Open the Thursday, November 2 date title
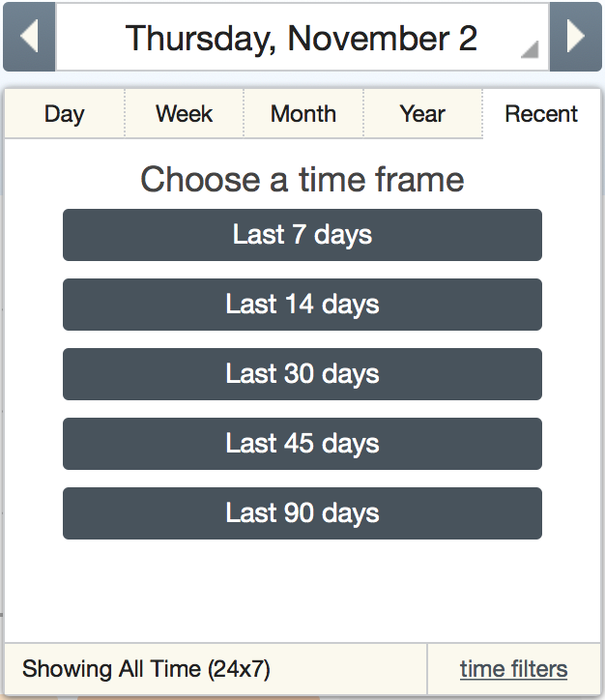This screenshot has width=605, height=700. point(301,38)
